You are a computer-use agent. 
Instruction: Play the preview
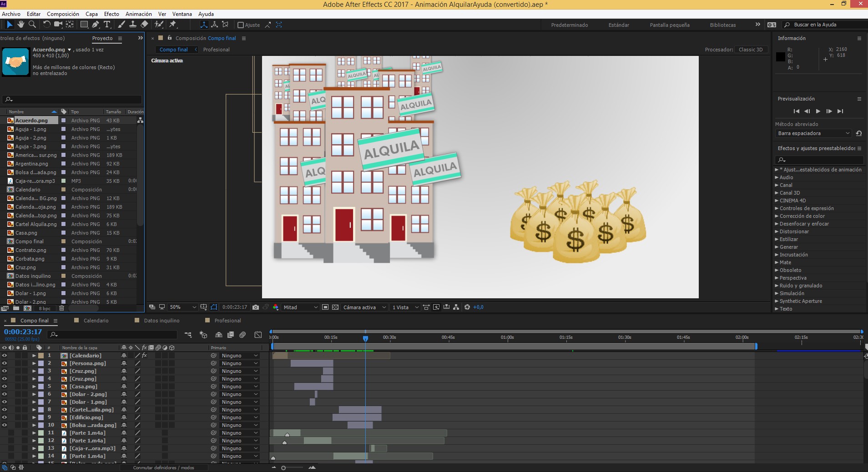click(818, 111)
